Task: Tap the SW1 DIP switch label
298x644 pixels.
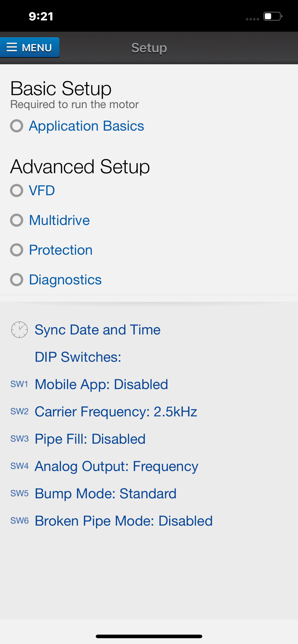Action: coord(19,384)
